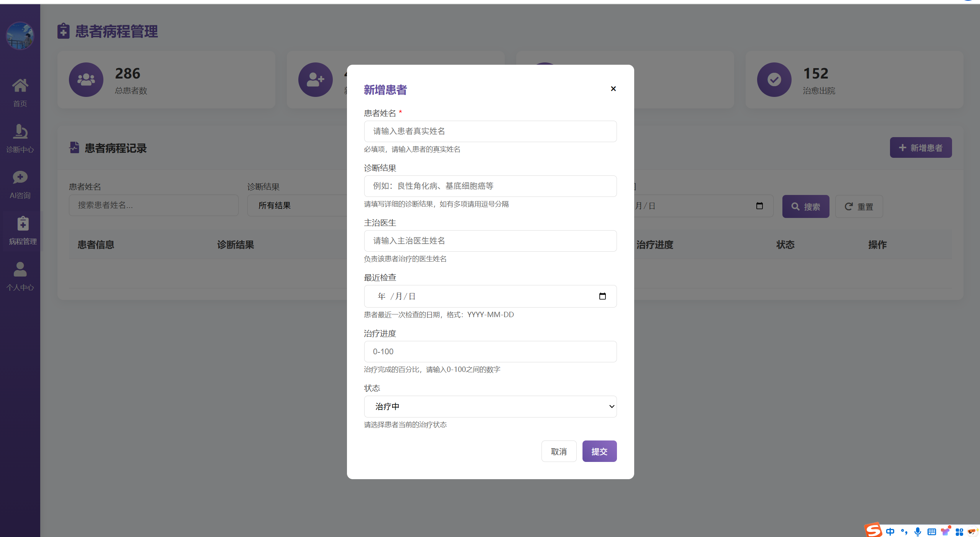Close the 新增患者 dialog with X
Viewport: 980px width, 537px height.
[x=613, y=89]
